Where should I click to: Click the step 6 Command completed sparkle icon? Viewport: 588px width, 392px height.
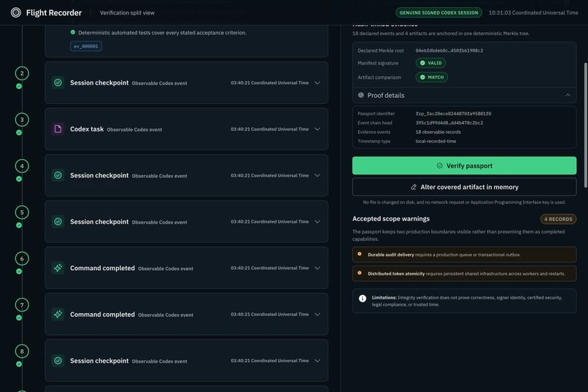(58, 268)
